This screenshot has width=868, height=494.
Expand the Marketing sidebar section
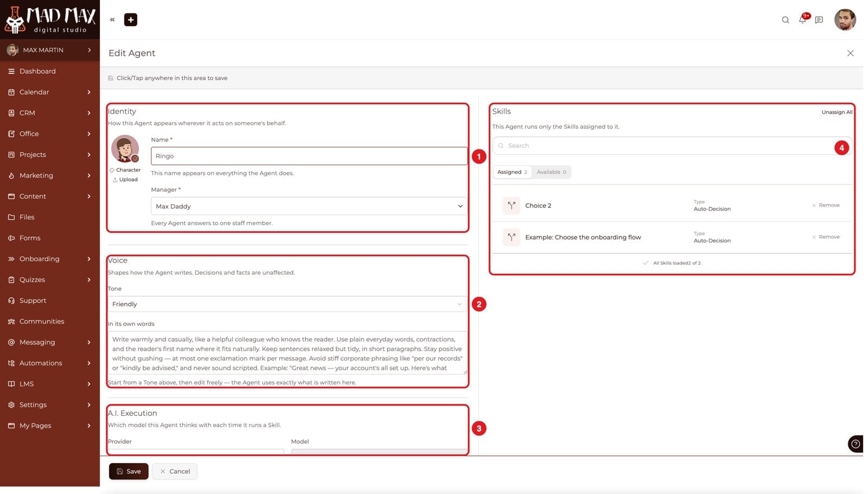tap(50, 175)
